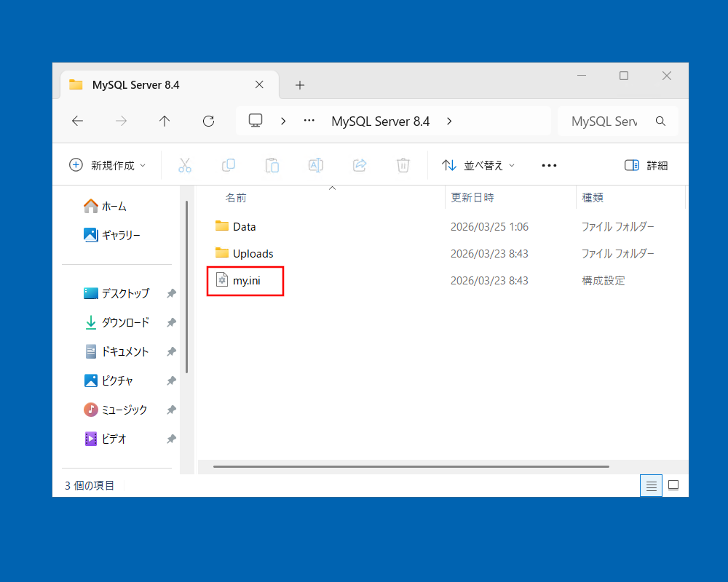Open ピクチャ in the sidebar
This screenshot has height=582, width=728.
point(108,380)
